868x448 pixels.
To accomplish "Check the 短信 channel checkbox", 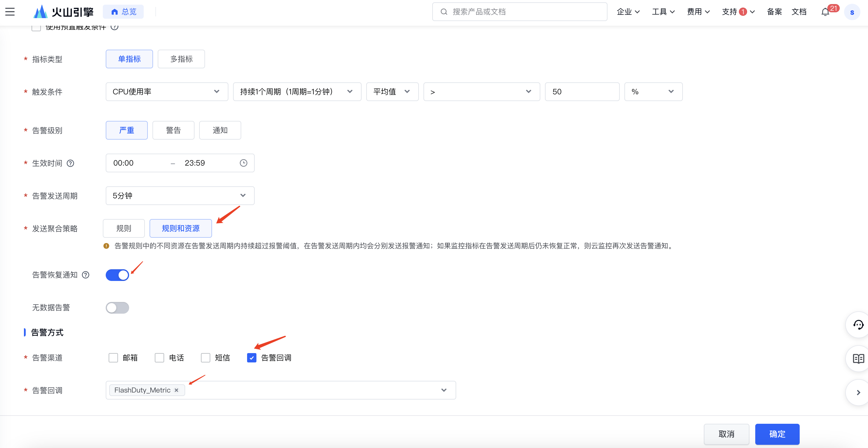I will click(206, 358).
